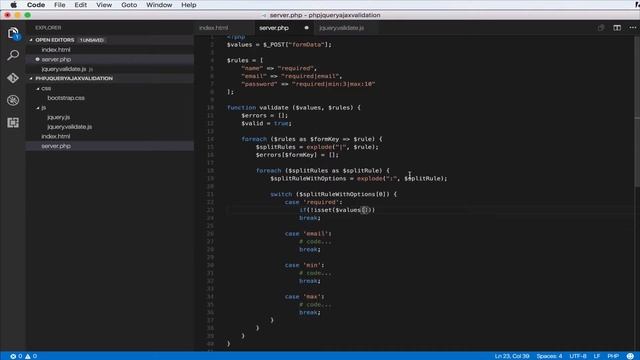The width and height of the screenshot is (640, 360).
Task: Click the warnings count icon in status bar
Action: pos(27,356)
